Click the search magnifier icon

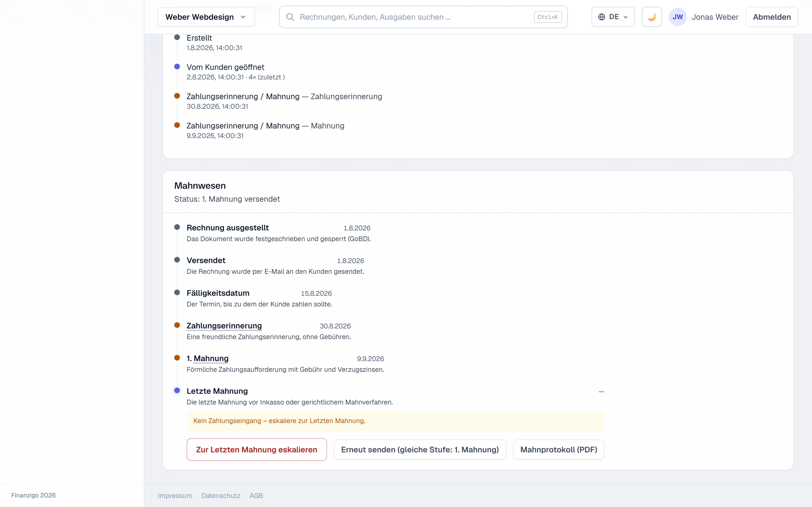tap(290, 17)
